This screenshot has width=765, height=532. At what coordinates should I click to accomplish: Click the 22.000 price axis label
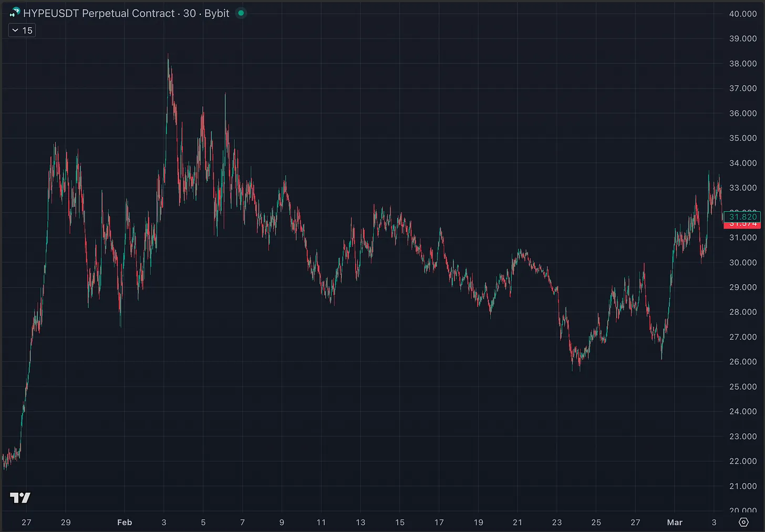[742, 461]
